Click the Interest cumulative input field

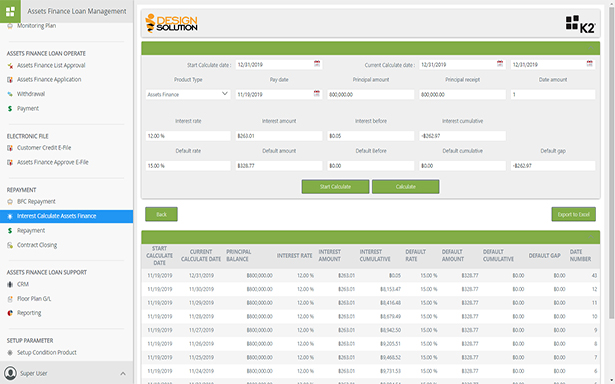(x=462, y=136)
